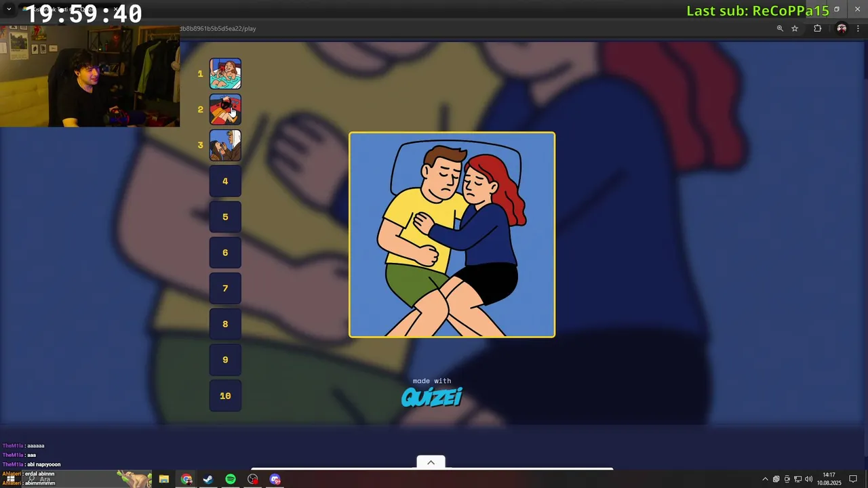The height and width of the screenshot is (488, 868).
Task: Select the rank 3 thumbnail image
Action: (225, 145)
